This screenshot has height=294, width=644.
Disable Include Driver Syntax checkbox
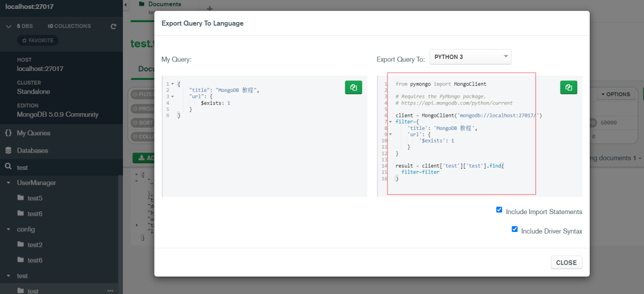515,229
